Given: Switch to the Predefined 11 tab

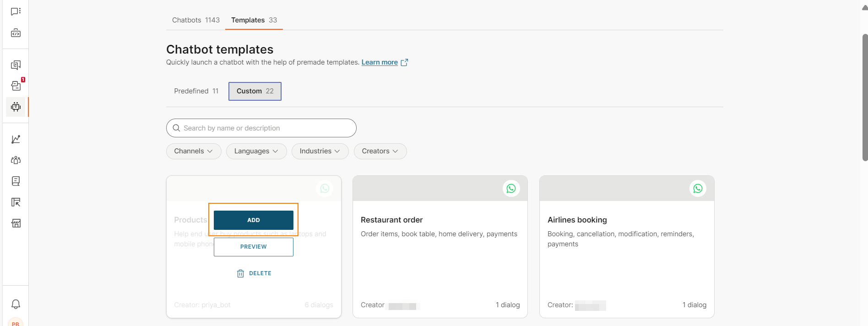Looking at the screenshot, I should pyautogui.click(x=196, y=91).
